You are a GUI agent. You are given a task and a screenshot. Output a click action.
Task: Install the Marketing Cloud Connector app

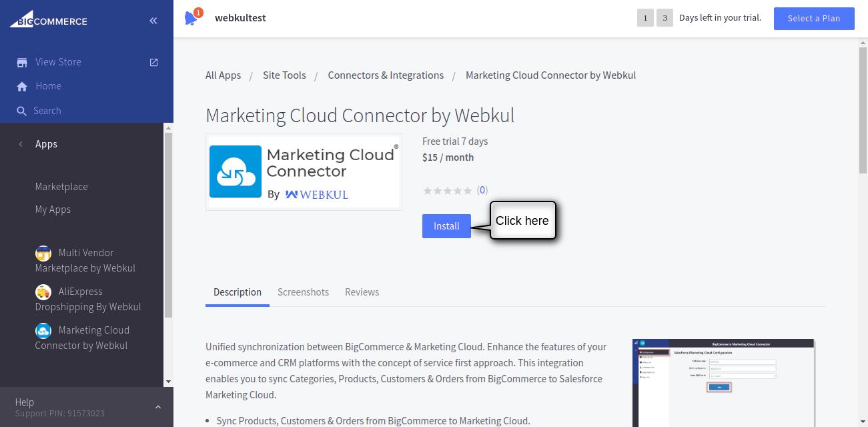446,226
